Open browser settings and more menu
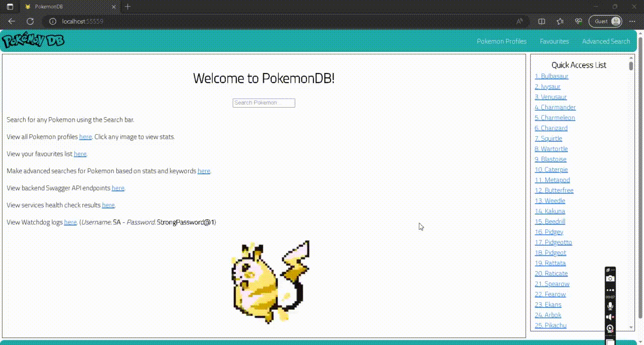 [633, 21]
